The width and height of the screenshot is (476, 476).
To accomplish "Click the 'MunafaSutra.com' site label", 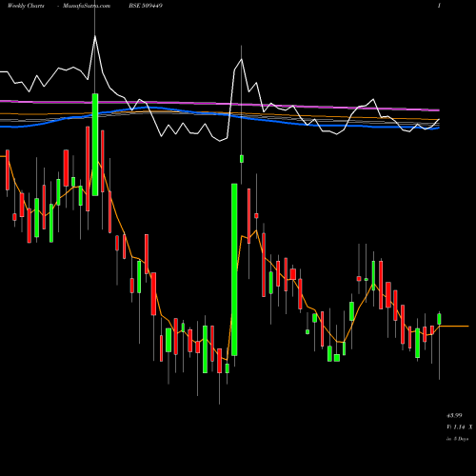I will click(87, 6).
